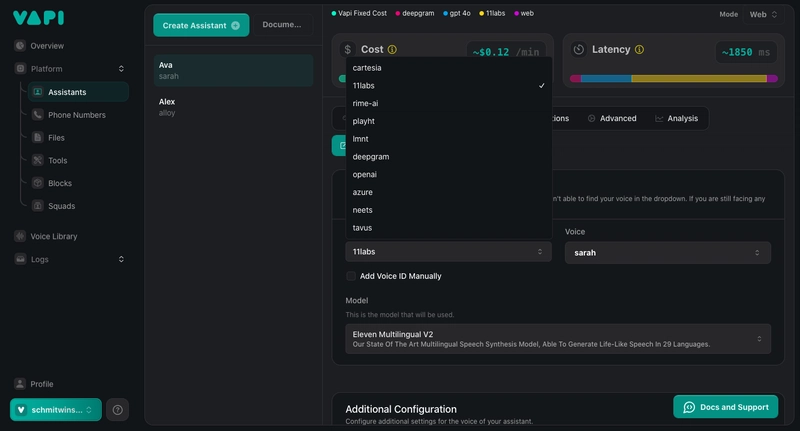
Task: Open the Voice dropdown showing sarah
Action: [x=667, y=253]
